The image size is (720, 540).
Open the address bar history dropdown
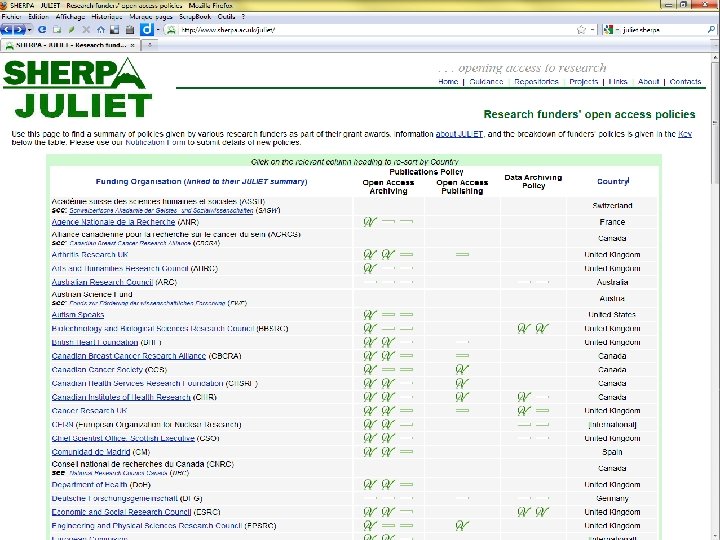[x=593, y=30]
